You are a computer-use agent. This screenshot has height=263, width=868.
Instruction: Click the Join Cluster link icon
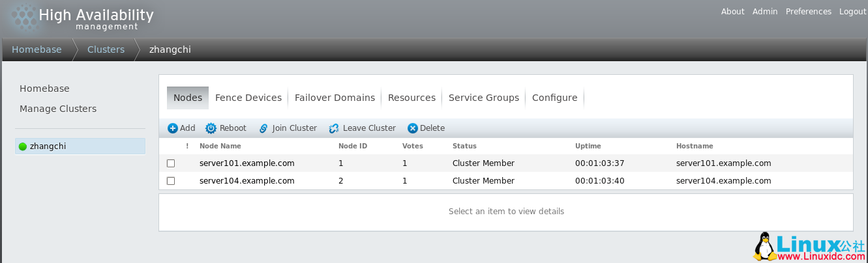click(263, 128)
